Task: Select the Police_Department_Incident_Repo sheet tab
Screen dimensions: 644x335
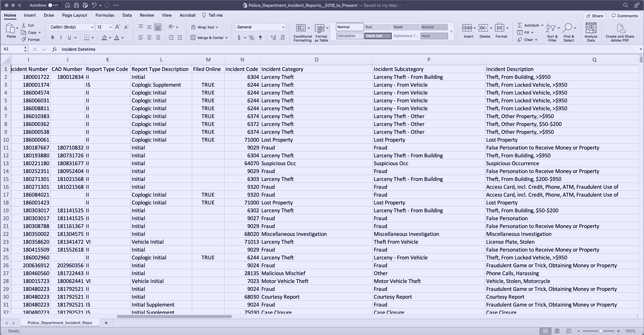Action: point(60,323)
